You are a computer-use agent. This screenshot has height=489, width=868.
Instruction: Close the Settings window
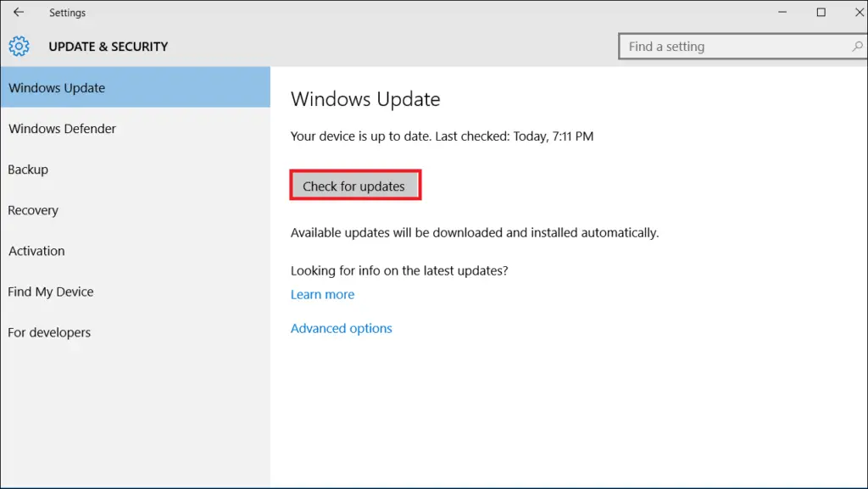(x=859, y=12)
